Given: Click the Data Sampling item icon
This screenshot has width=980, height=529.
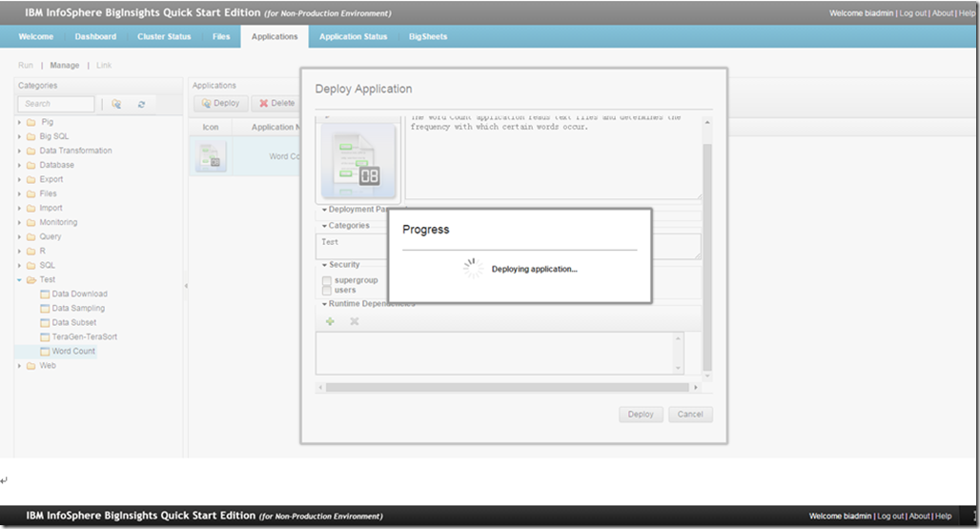Looking at the screenshot, I should [x=45, y=309].
